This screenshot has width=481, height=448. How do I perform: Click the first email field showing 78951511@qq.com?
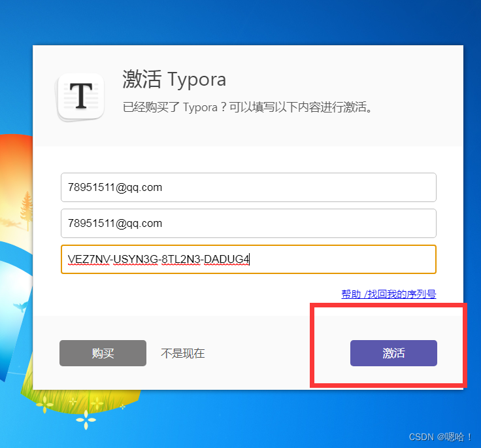coord(248,187)
